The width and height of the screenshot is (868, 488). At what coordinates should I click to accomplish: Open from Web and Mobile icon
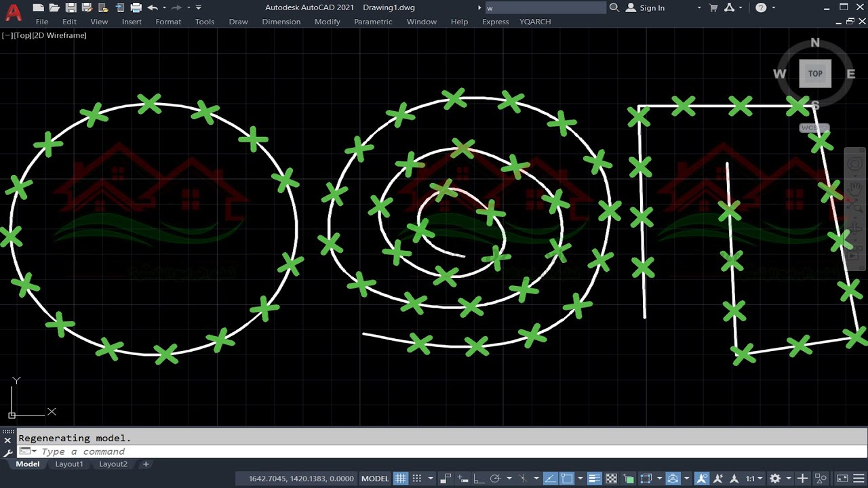[103, 7]
